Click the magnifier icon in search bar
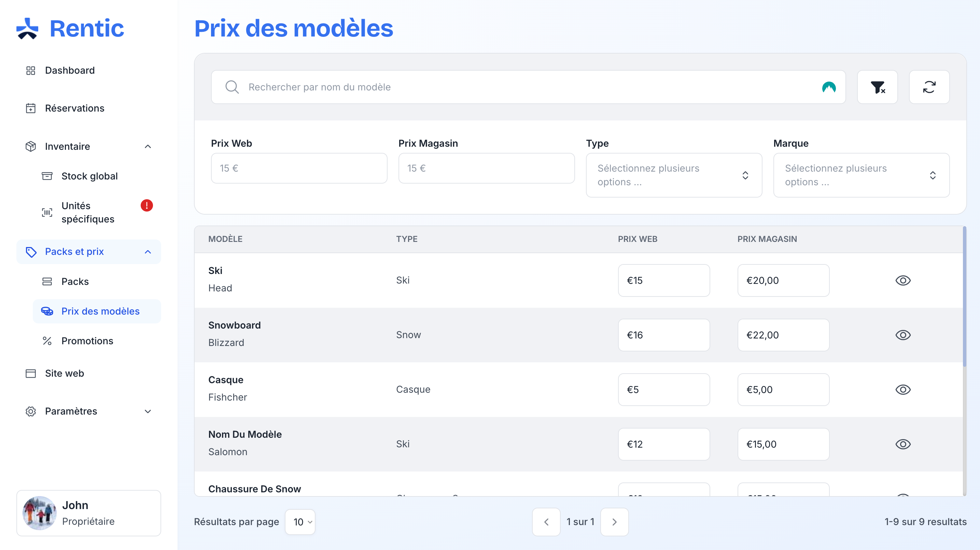 232,87
